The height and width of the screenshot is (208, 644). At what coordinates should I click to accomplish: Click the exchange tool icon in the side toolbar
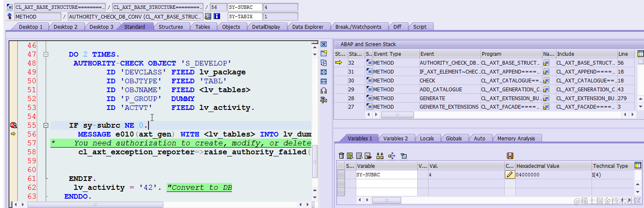[324, 63]
